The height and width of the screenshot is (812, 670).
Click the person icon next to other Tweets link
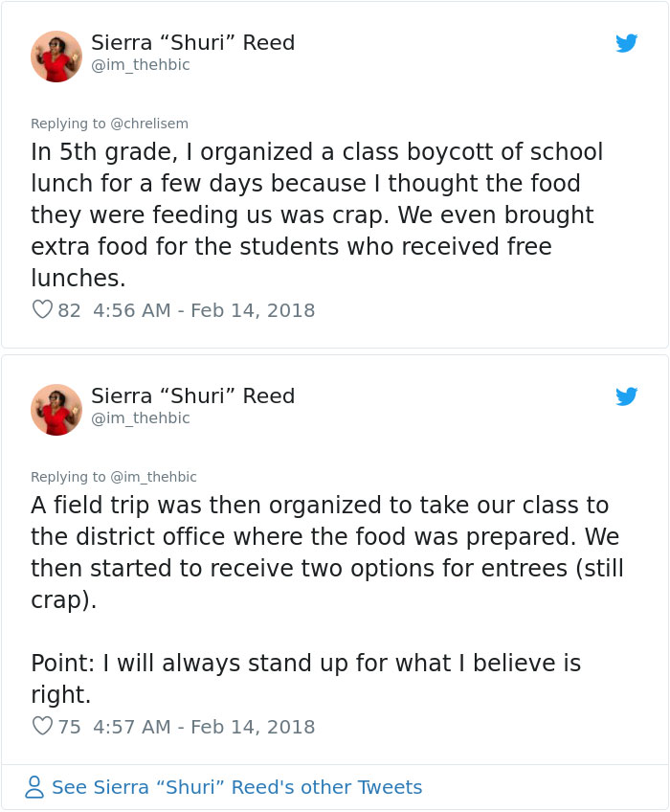pos(33,787)
